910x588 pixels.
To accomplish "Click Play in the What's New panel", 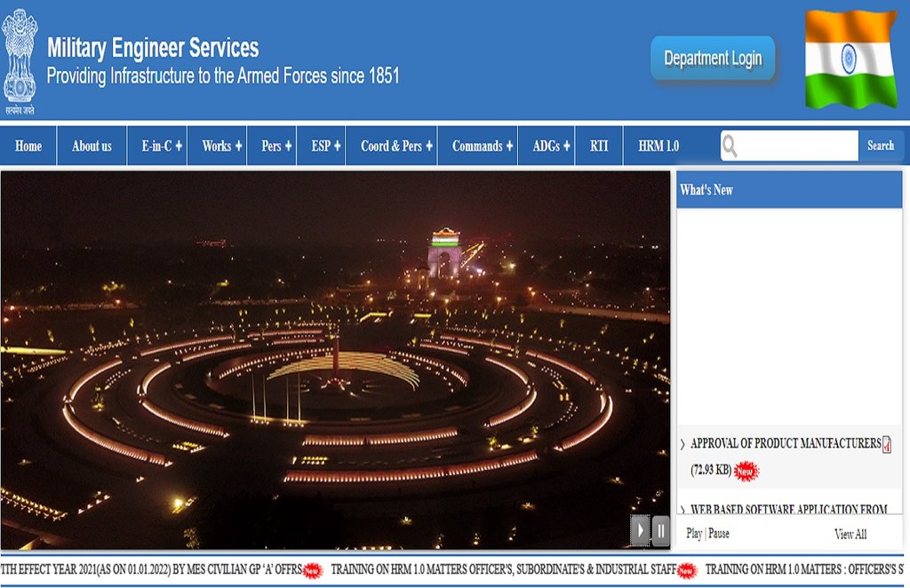I will click(x=694, y=534).
